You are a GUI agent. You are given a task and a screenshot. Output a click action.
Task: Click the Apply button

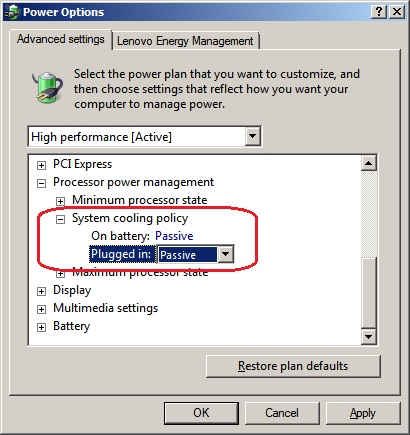coord(363,413)
